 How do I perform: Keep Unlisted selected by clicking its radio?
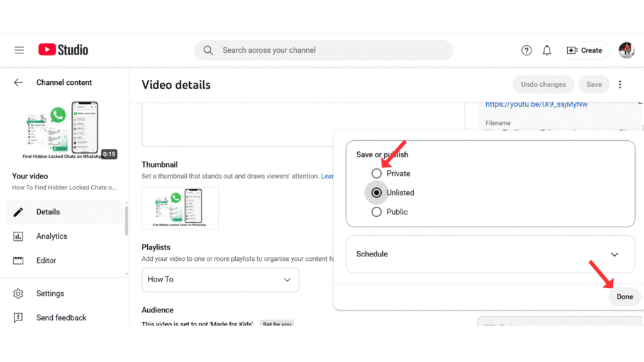point(377,192)
